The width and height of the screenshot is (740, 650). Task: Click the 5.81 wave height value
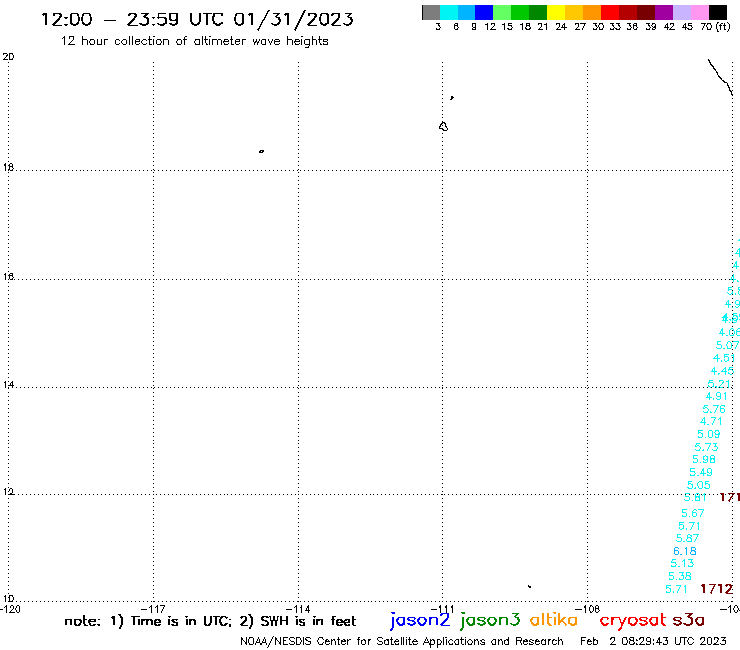[695, 498]
